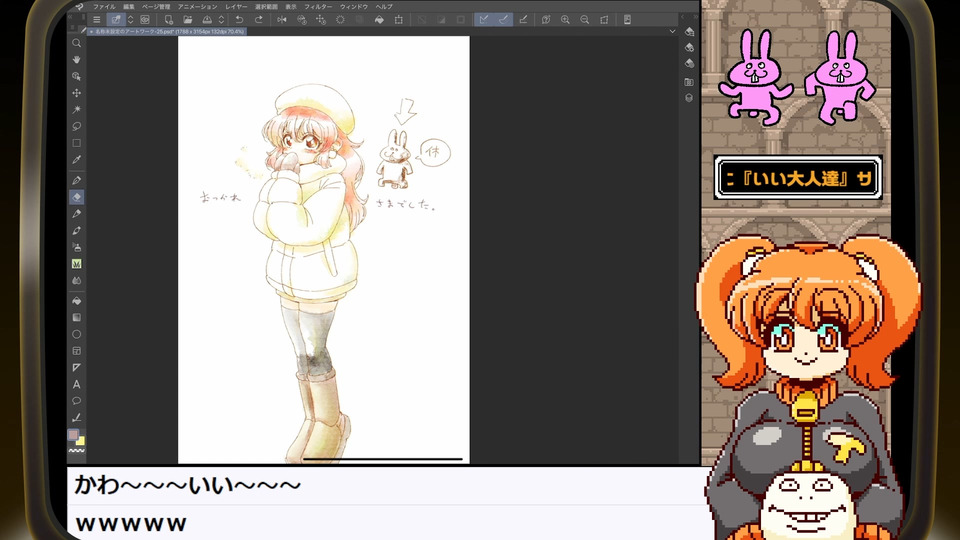
Task: Click the smartphone companion mode icon
Action: (627, 20)
